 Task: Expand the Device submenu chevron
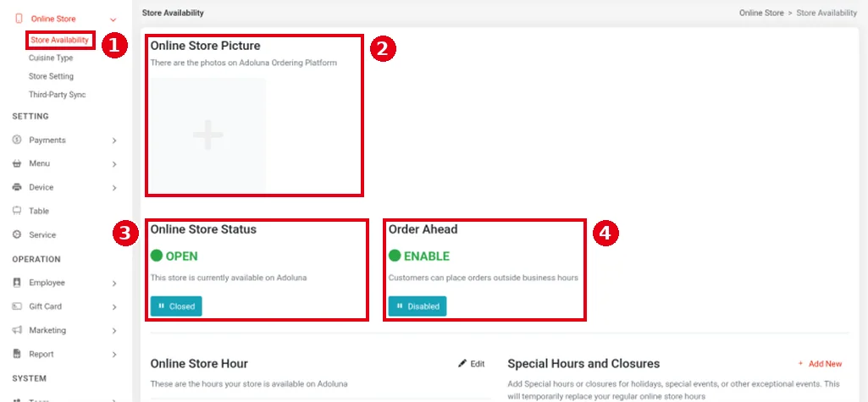[114, 188]
